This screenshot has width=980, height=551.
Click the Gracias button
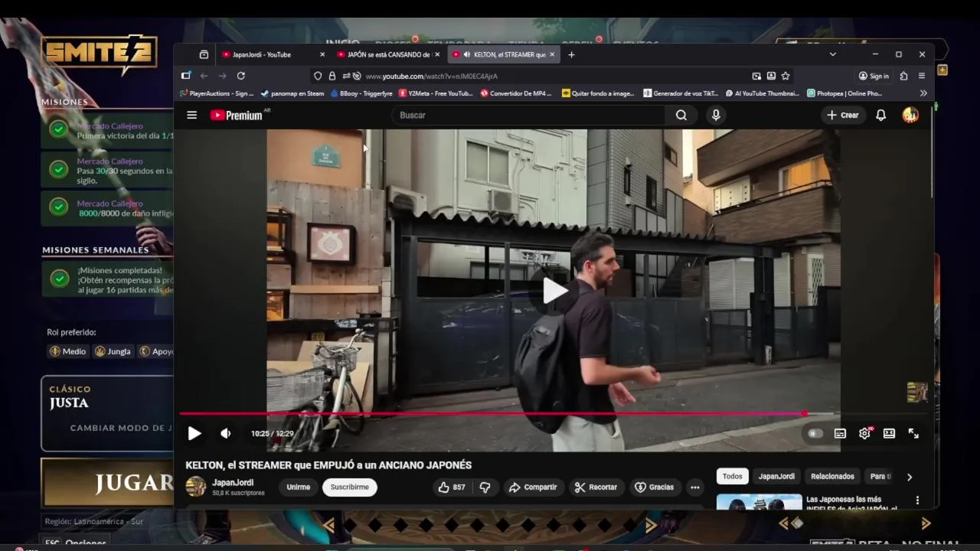click(655, 487)
